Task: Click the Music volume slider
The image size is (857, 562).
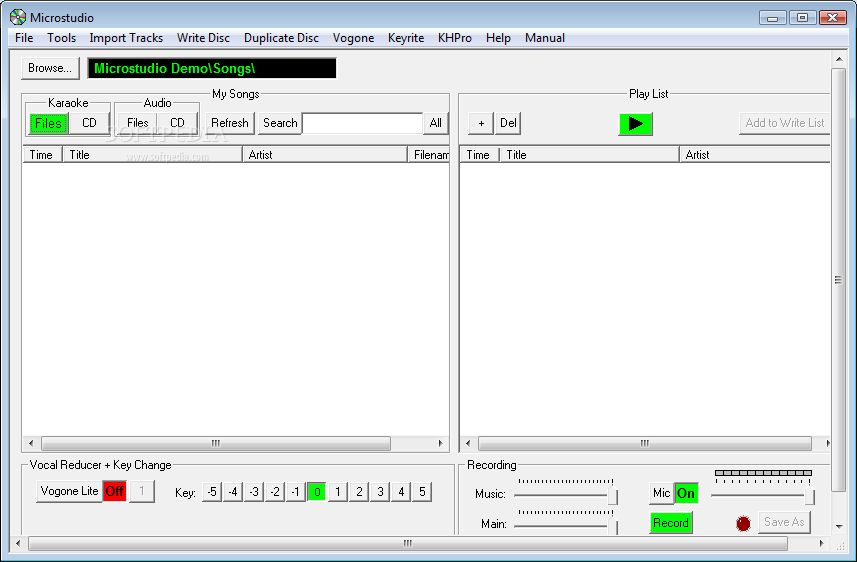Action: pos(566,495)
